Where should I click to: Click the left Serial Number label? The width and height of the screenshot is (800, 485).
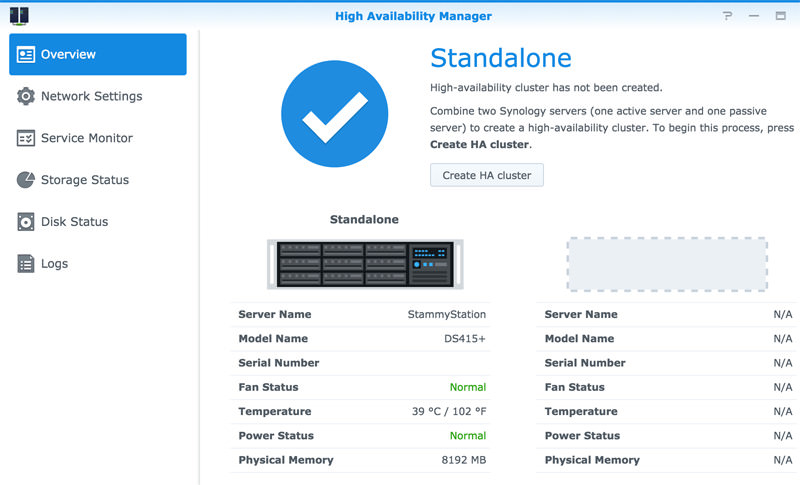pyautogui.click(x=279, y=363)
